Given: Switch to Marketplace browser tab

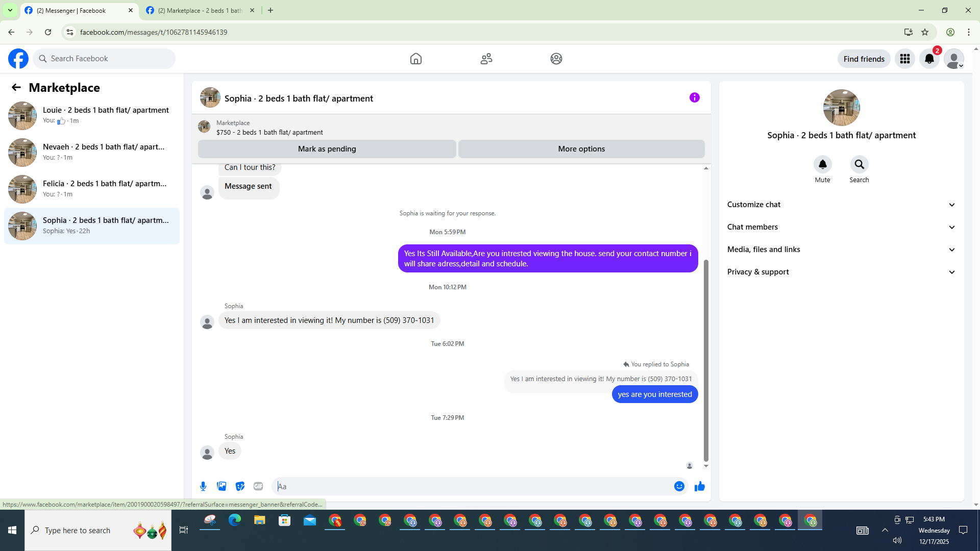Looking at the screenshot, I should [x=199, y=10].
